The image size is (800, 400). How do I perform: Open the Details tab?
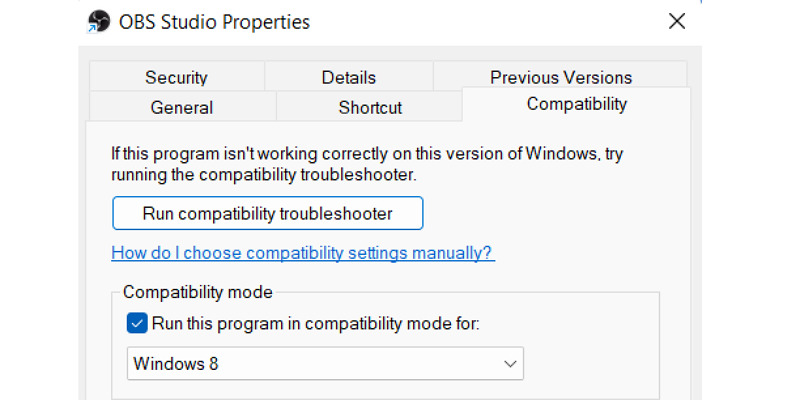348,77
